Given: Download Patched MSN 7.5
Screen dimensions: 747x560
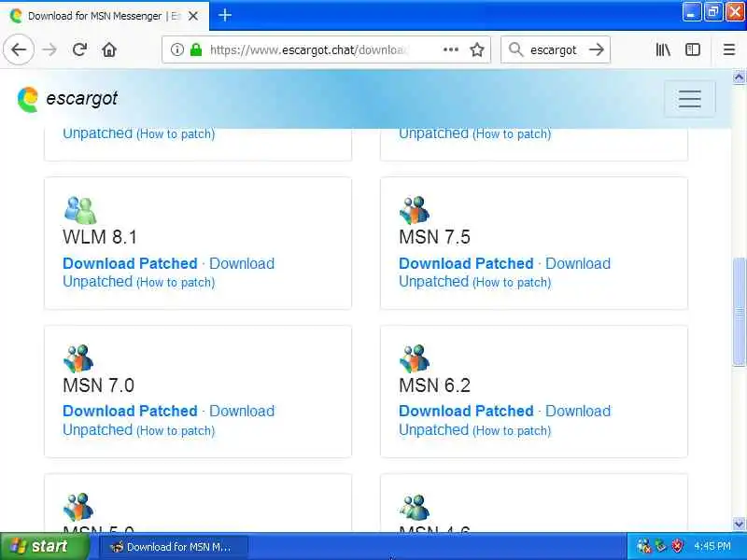Looking at the screenshot, I should coord(466,263).
